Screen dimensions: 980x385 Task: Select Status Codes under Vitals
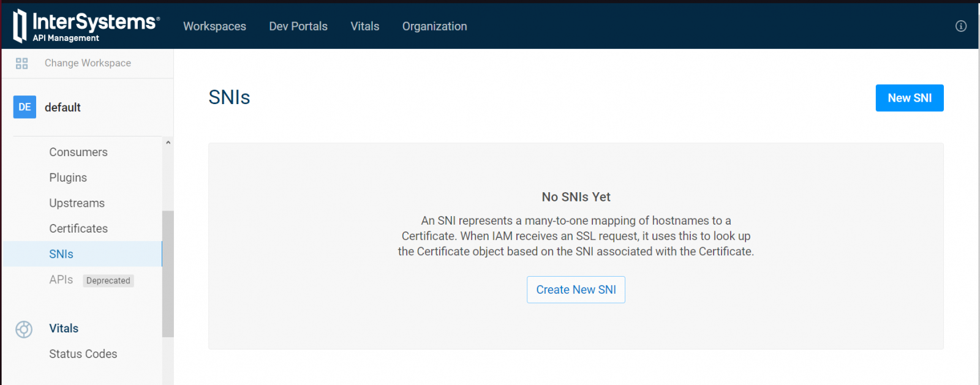coord(83,354)
